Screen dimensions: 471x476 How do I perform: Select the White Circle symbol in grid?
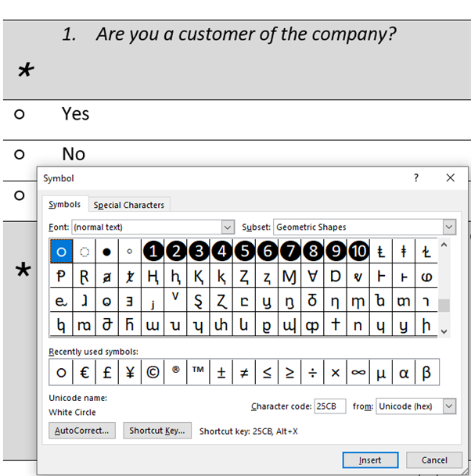point(61,252)
